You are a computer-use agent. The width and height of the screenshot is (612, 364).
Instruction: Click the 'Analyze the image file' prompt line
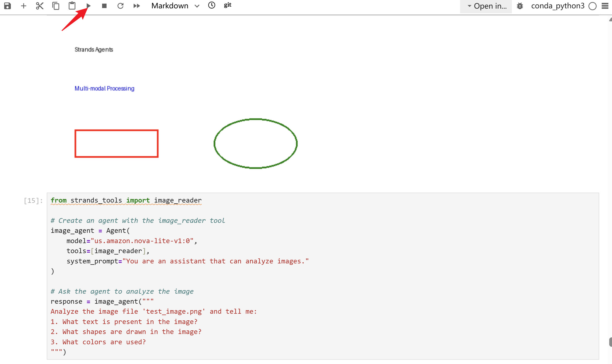point(154,311)
